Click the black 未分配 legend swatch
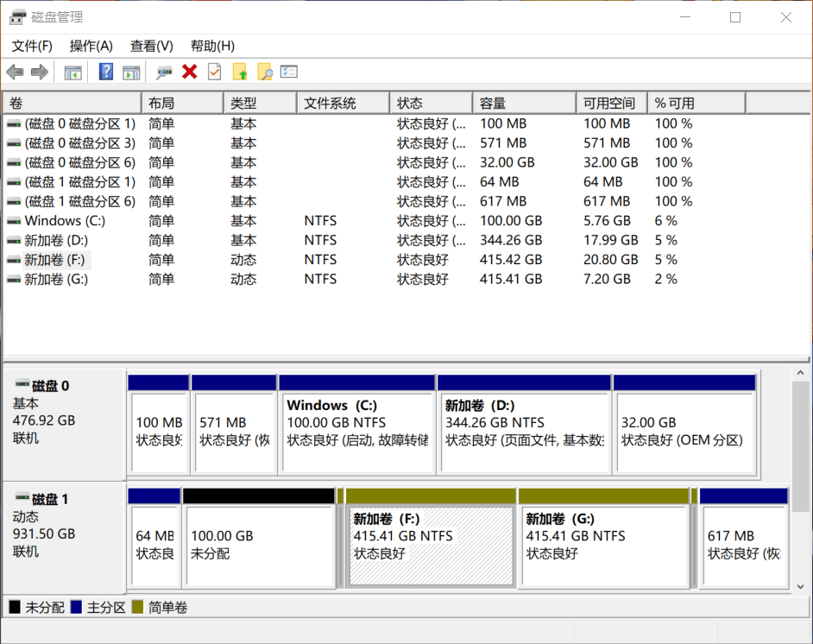 (x=15, y=607)
